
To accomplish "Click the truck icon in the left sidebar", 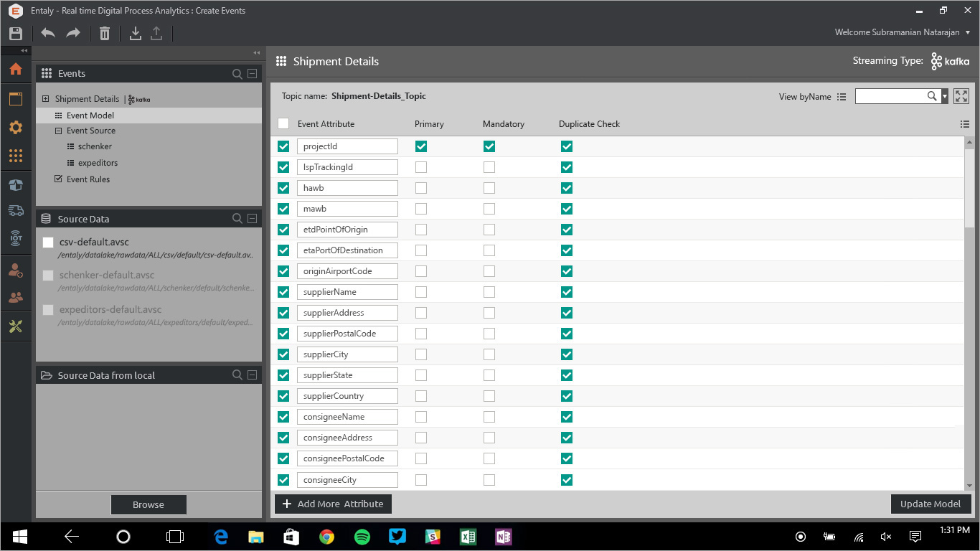I will pos(16,210).
